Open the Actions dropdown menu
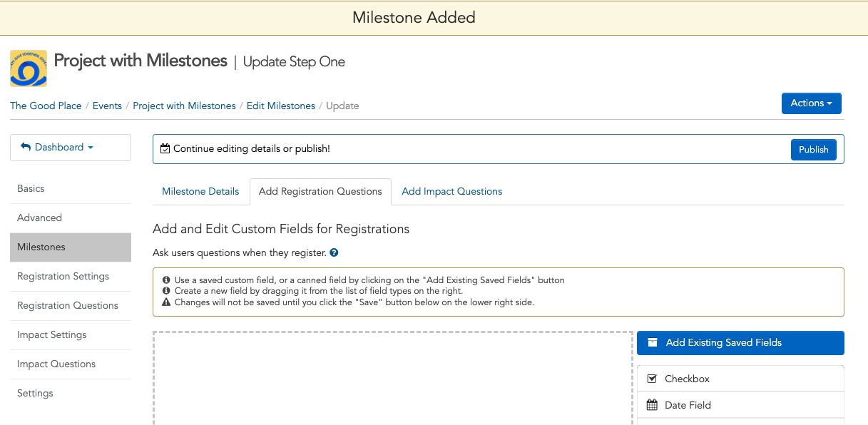This screenshot has height=425, width=868. tap(812, 103)
